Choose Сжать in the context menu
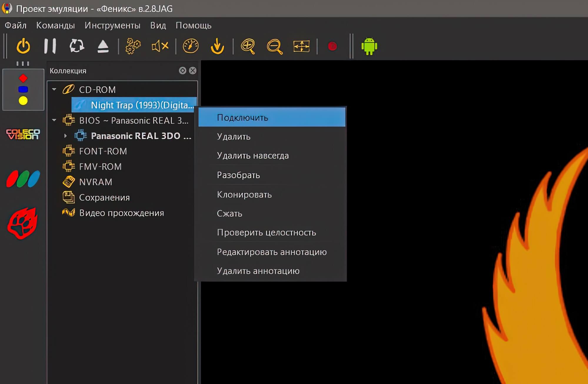 pos(272,213)
